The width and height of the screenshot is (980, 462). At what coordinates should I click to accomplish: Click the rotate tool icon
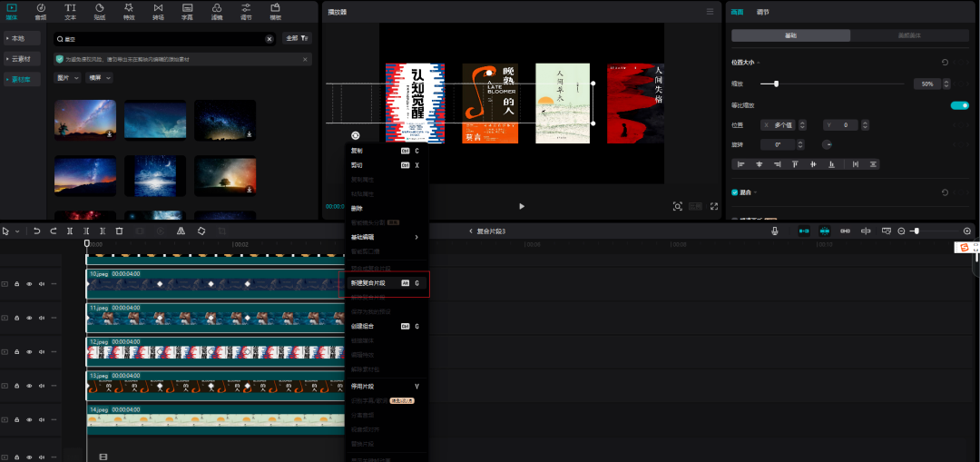coord(201,231)
